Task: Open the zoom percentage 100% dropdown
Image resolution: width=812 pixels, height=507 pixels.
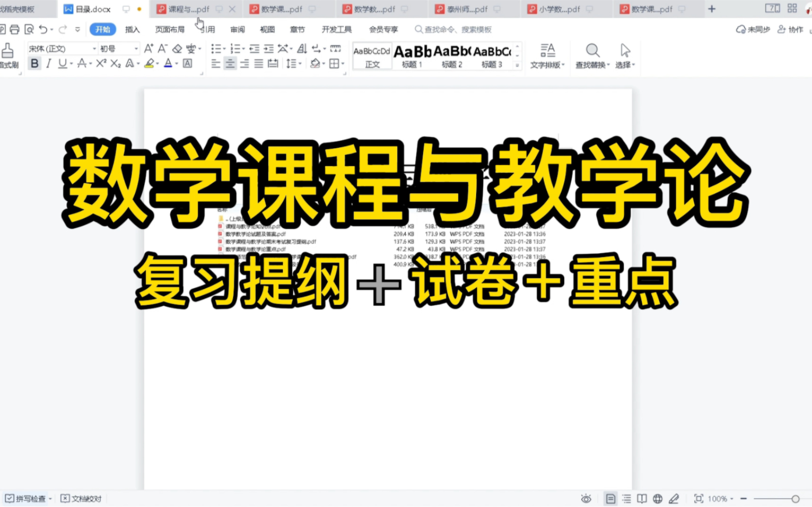Action: (x=721, y=499)
